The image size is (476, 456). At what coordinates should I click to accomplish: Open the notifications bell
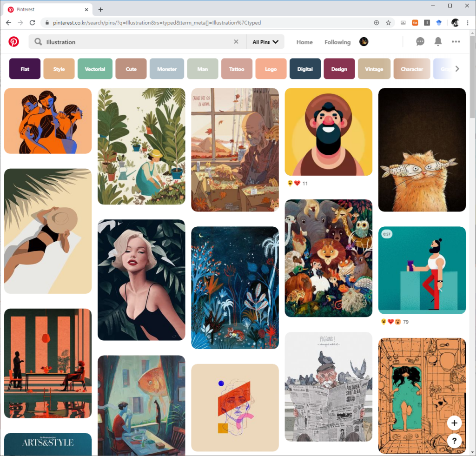coord(438,42)
